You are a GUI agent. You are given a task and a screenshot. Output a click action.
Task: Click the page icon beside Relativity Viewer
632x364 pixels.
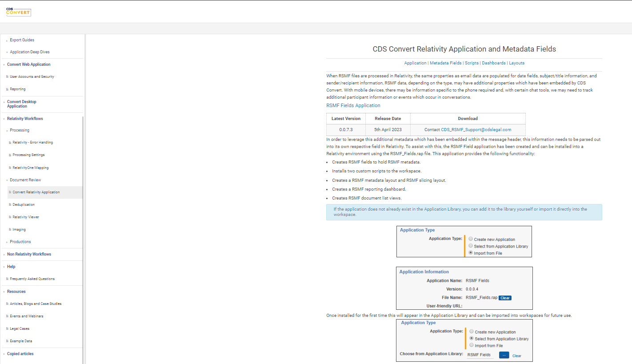10,217
